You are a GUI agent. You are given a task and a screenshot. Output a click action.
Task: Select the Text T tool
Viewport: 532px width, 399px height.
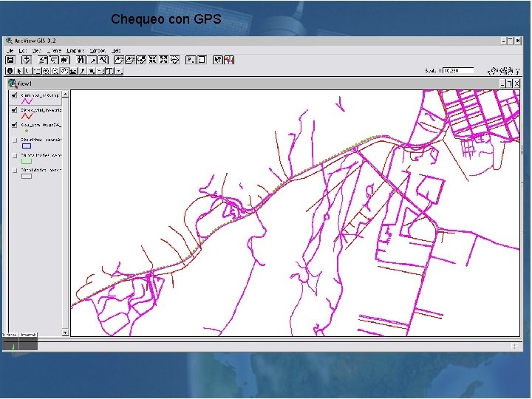tap(109, 71)
